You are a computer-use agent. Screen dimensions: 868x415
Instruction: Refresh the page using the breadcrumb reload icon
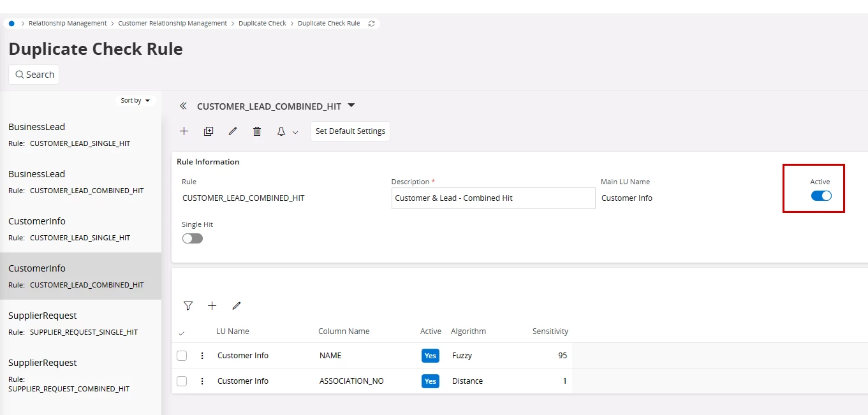[x=372, y=24]
